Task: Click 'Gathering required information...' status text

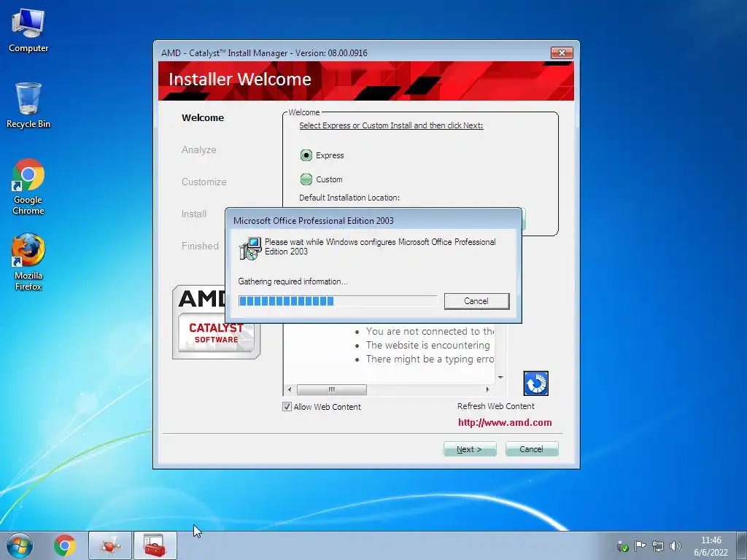Action: tap(293, 281)
